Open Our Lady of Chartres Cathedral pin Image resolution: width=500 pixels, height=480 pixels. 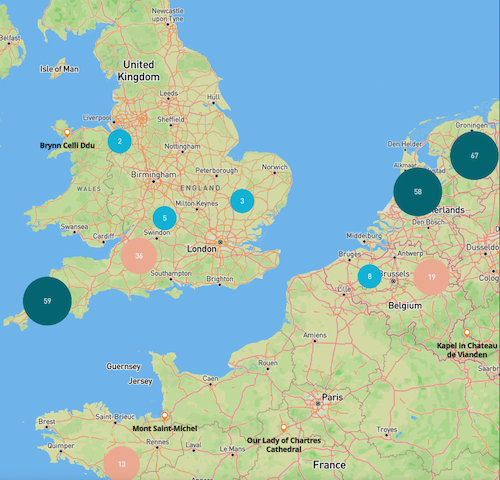coord(284,428)
